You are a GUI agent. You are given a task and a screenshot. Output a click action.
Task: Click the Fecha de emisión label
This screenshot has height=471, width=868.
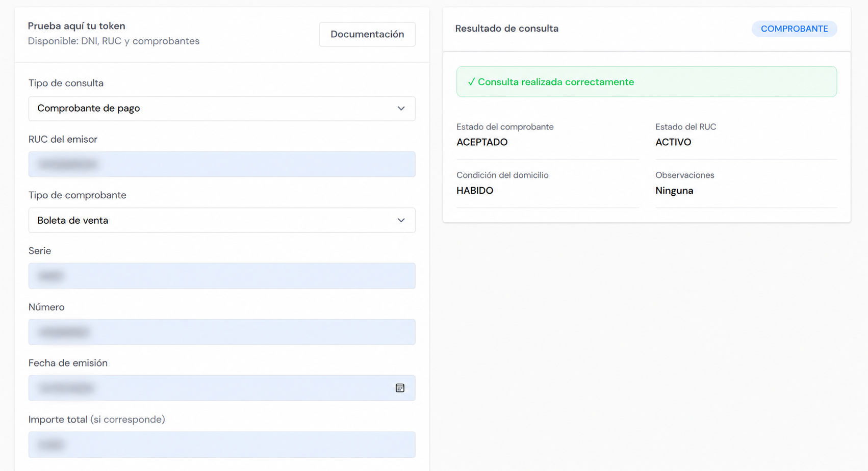(x=68, y=363)
